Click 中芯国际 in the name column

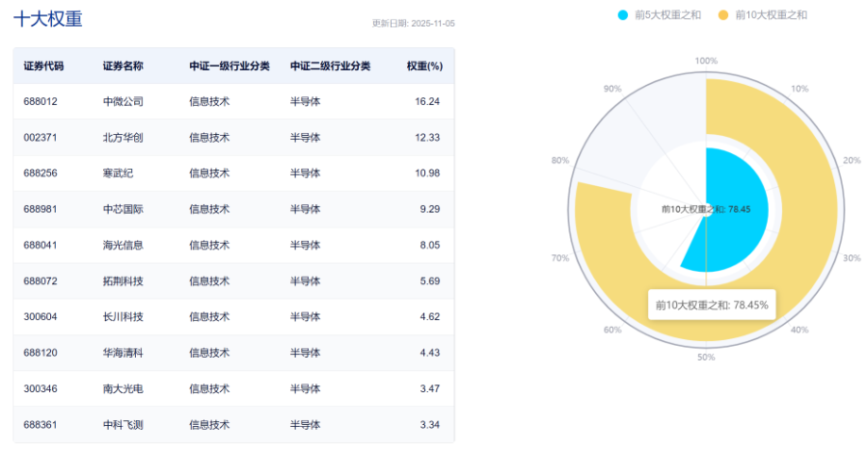click(x=122, y=209)
